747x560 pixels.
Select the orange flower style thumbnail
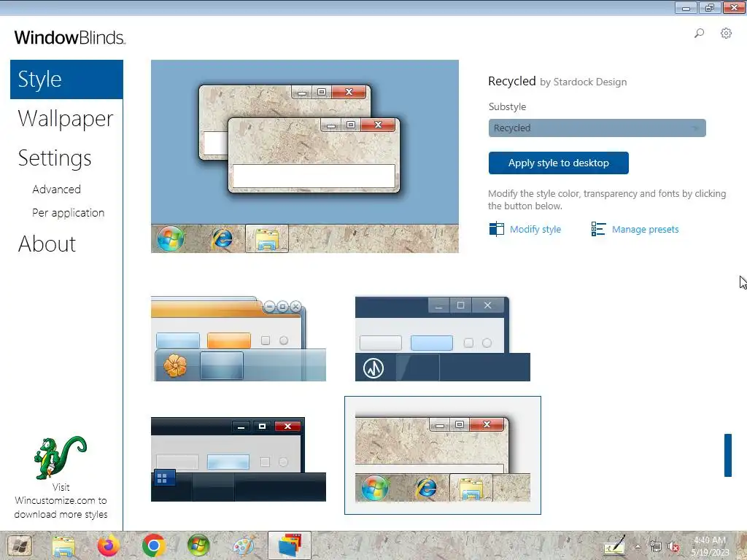pos(239,338)
